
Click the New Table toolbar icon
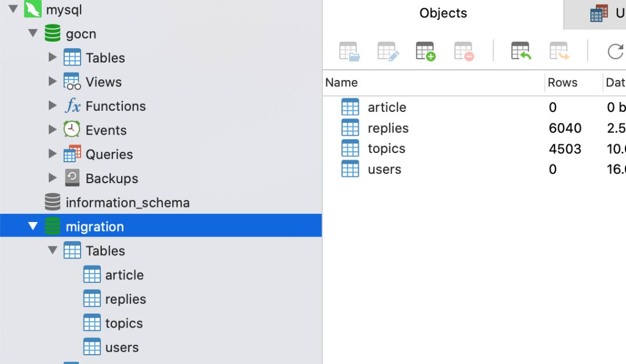point(425,51)
